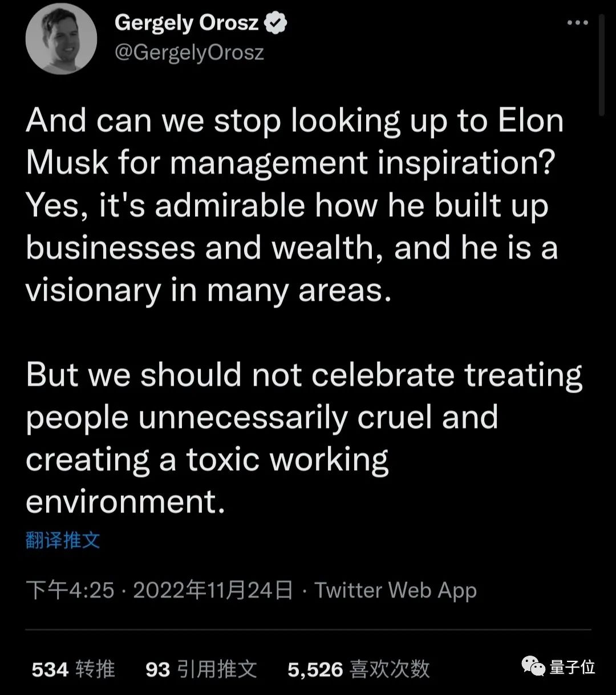
Task: Open the Twitter Web App source link
Action: click(x=395, y=590)
